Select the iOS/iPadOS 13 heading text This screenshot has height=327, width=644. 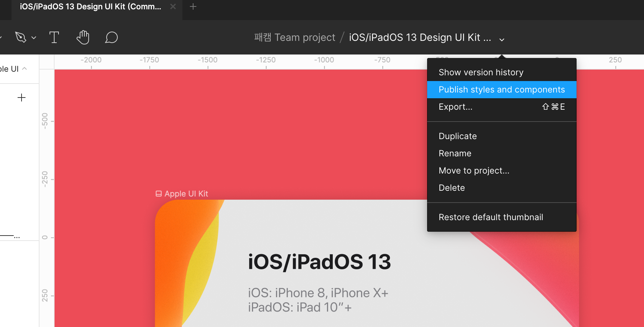[x=319, y=262]
